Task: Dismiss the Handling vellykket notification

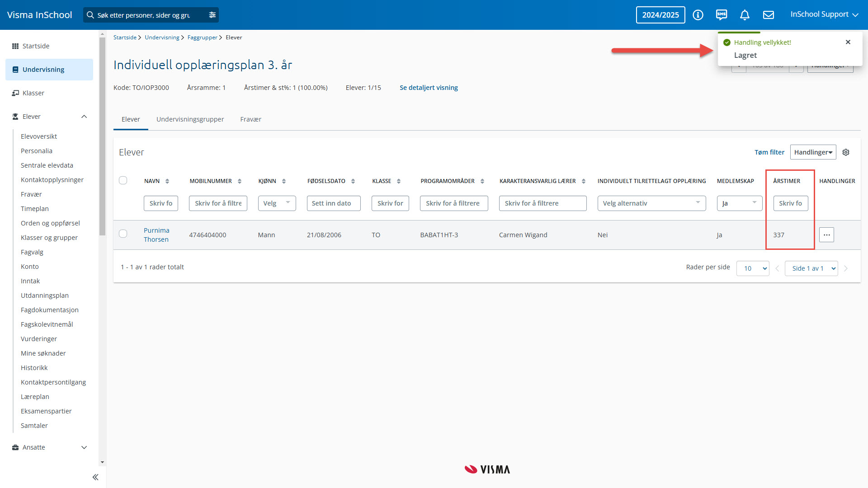Action: pyautogui.click(x=848, y=42)
